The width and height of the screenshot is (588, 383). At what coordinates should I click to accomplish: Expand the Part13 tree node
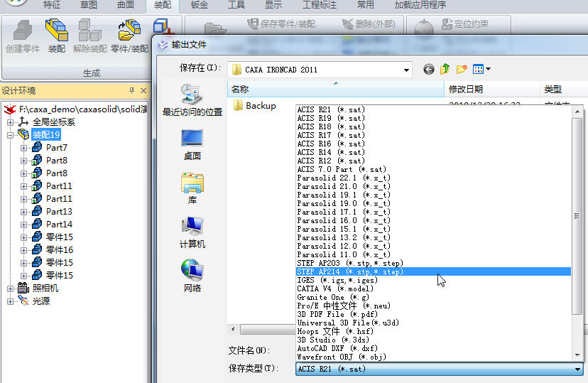click(23, 212)
